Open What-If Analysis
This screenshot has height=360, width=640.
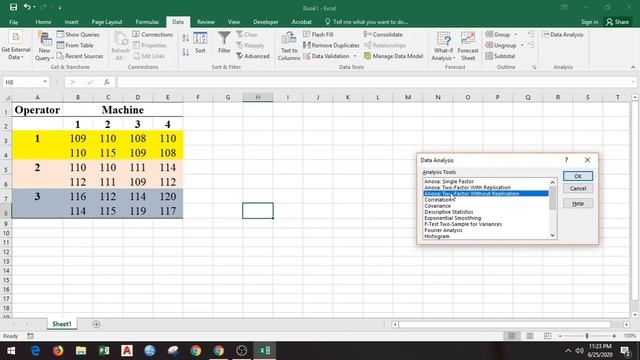tap(443, 46)
